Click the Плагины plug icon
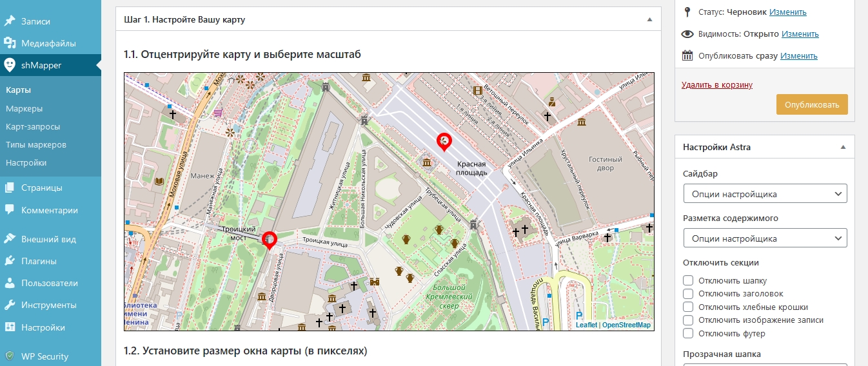 pyautogui.click(x=10, y=261)
